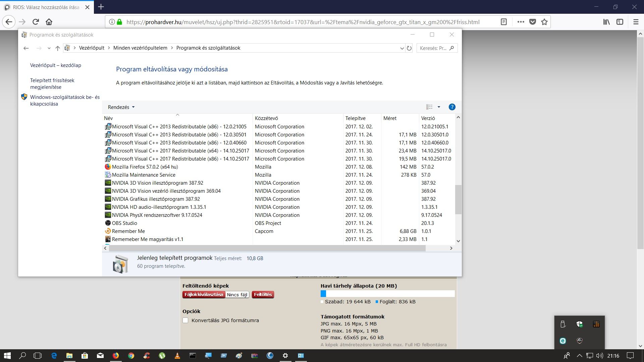Click the Fájlok kiválasztása button
This screenshot has height=362, width=644.
pos(204,295)
